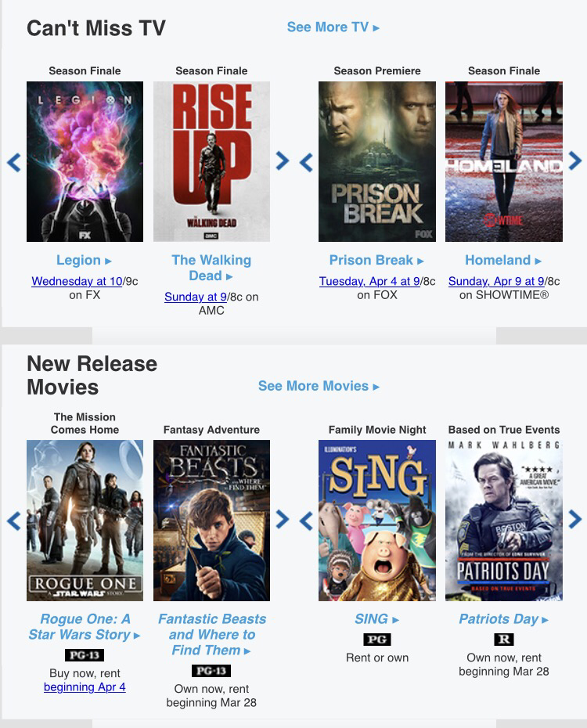Open the See More TV link

[333, 27]
